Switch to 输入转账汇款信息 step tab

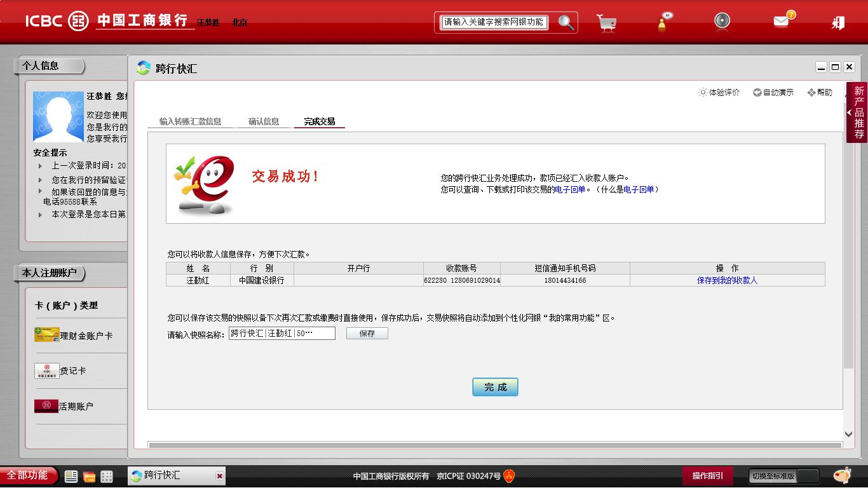point(190,121)
